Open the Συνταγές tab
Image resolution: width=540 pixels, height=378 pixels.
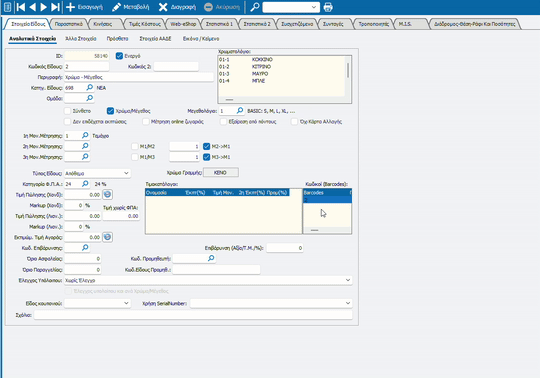[x=333, y=24]
